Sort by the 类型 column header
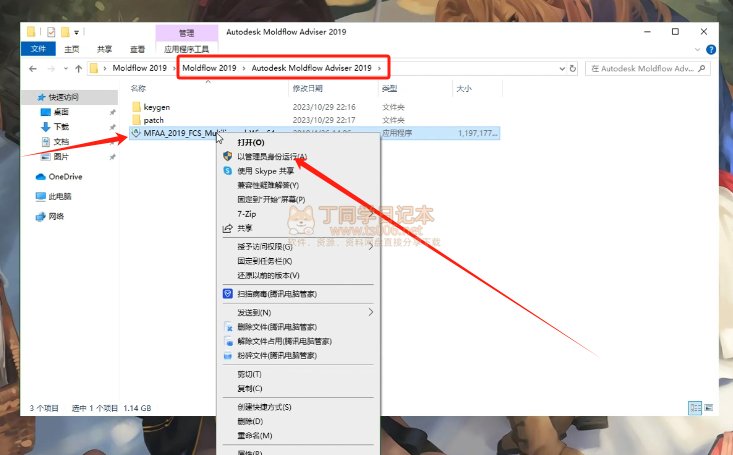Screen dimensions: 733x455 click(389, 88)
